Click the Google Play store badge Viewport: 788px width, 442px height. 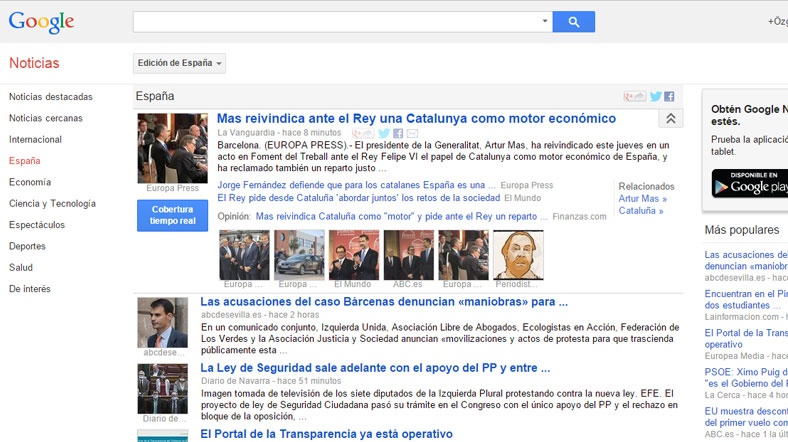tap(749, 183)
